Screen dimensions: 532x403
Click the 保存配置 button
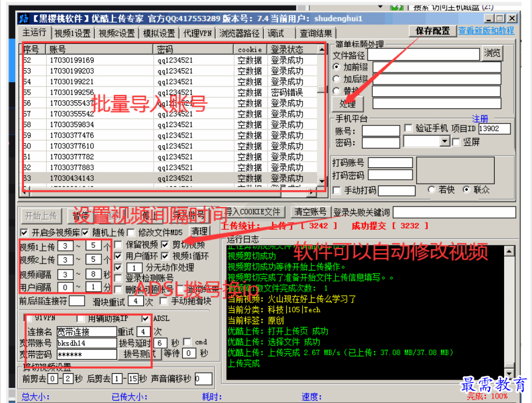432,31
